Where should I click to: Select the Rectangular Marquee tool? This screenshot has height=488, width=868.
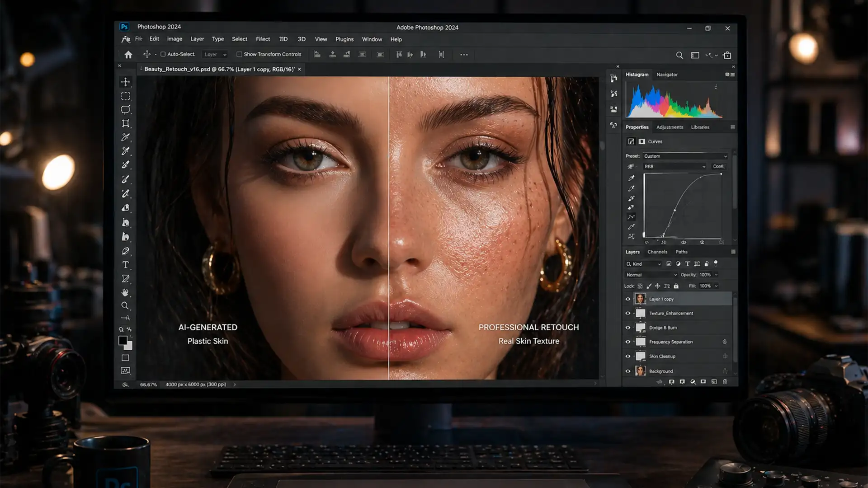point(126,96)
